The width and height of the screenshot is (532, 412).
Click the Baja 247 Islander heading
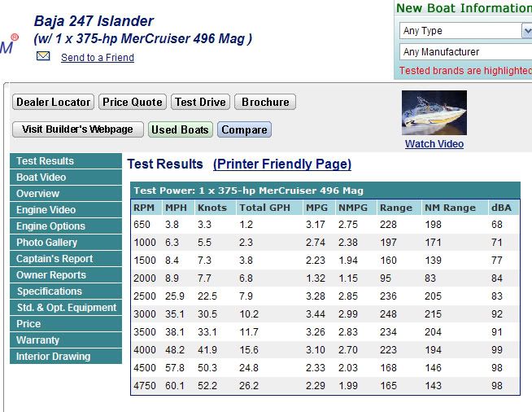(94, 21)
